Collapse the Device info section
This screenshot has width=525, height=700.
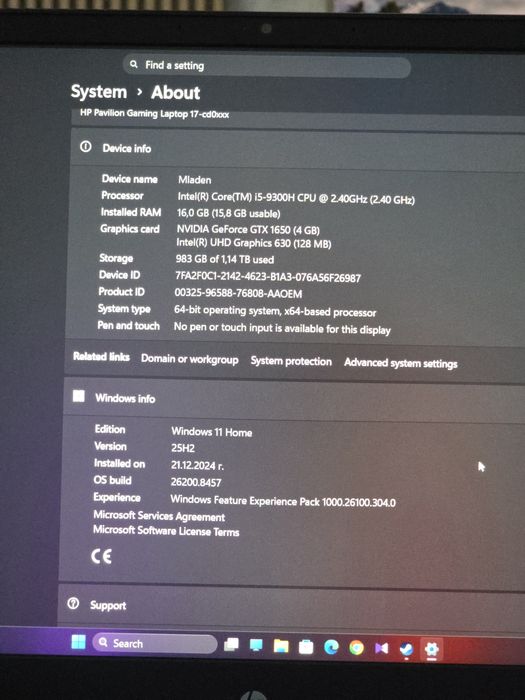click(298, 148)
